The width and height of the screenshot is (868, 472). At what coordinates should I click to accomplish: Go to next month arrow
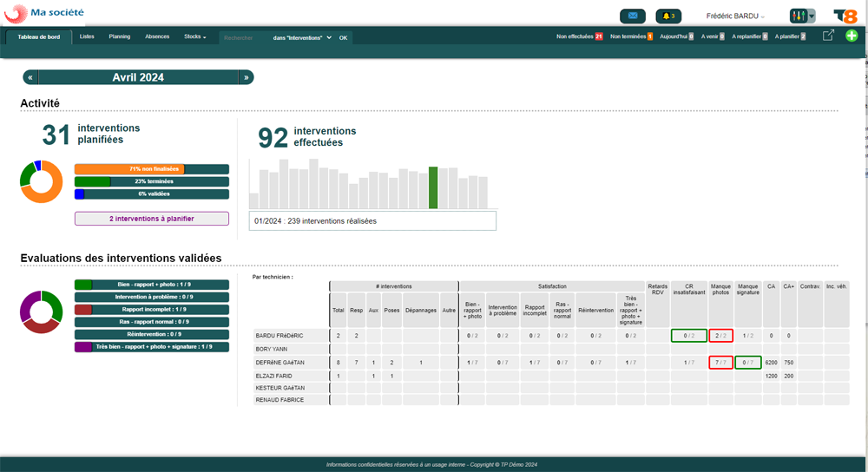click(x=247, y=77)
